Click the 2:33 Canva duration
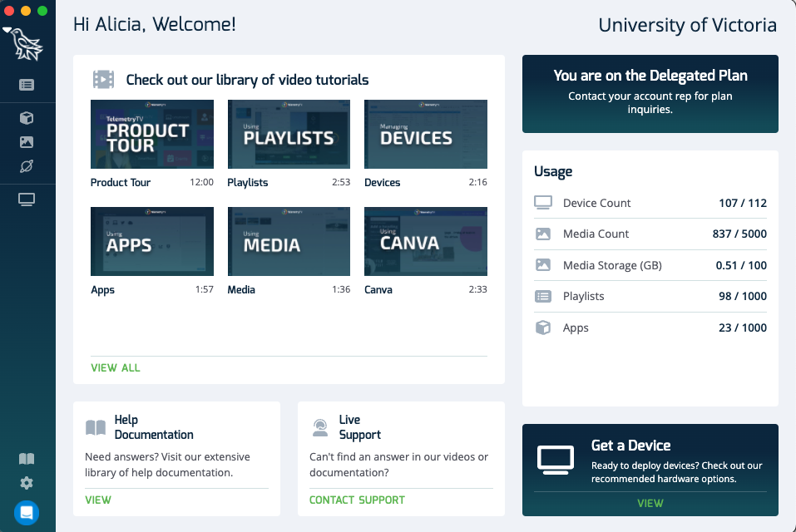This screenshot has width=796, height=532. point(477,289)
